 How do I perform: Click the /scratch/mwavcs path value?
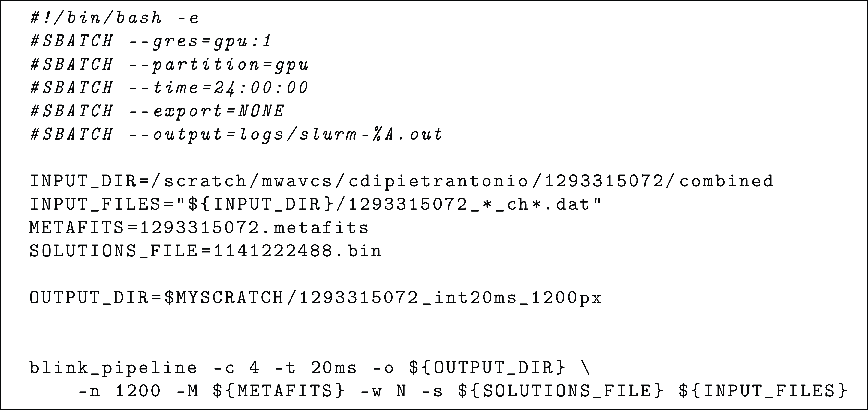[x=243, y=181]
